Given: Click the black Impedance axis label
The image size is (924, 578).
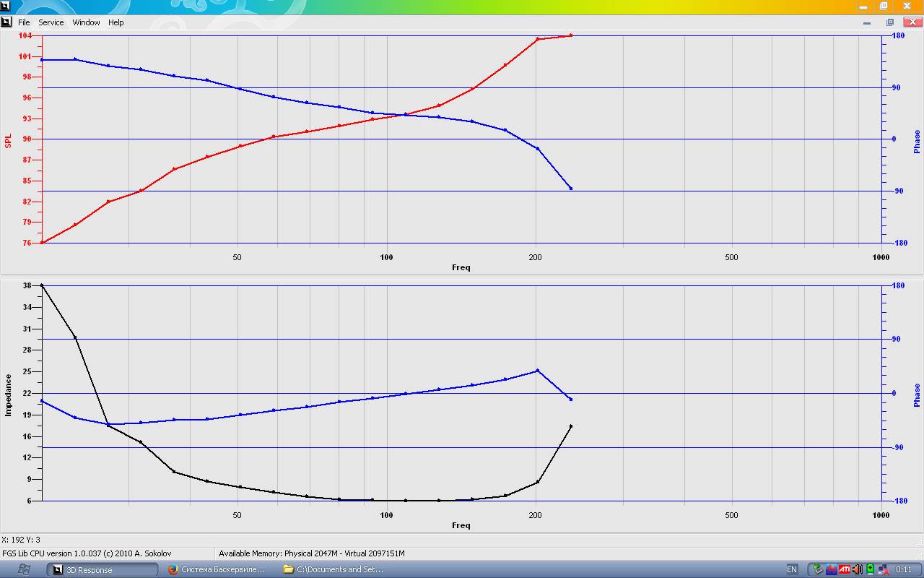Looking at the screenshot, I should (x=9, y=395).
